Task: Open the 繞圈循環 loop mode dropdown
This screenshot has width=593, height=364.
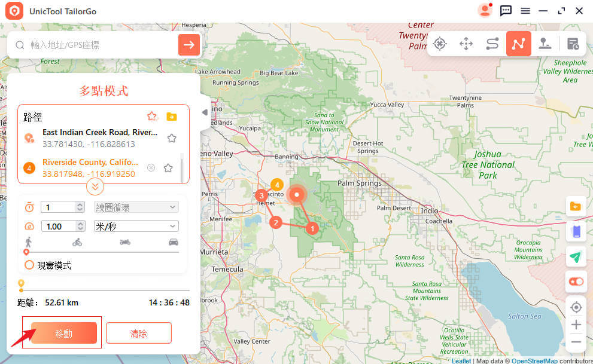Action: coord(136,207)
